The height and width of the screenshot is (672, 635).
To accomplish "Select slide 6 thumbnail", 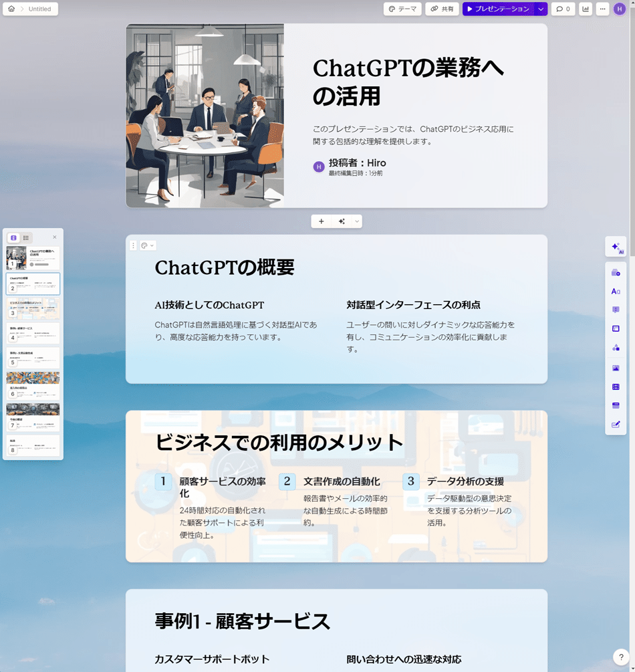I will tap(33, 386).
